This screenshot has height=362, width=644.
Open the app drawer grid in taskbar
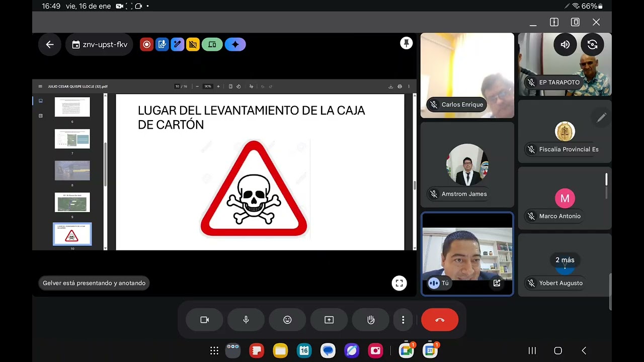tap(214, 350)
